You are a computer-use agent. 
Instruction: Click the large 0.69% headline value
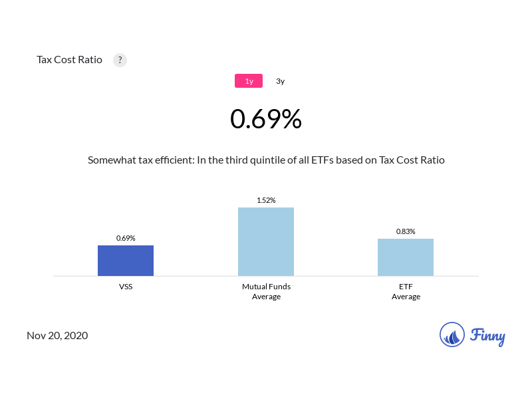(x=266, y=119)
